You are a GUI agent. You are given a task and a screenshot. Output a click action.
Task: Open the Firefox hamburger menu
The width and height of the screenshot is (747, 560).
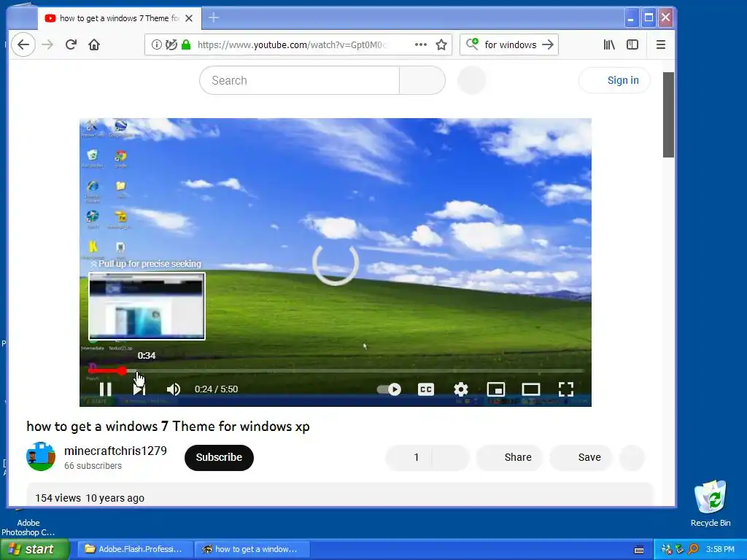click(661, 44)
